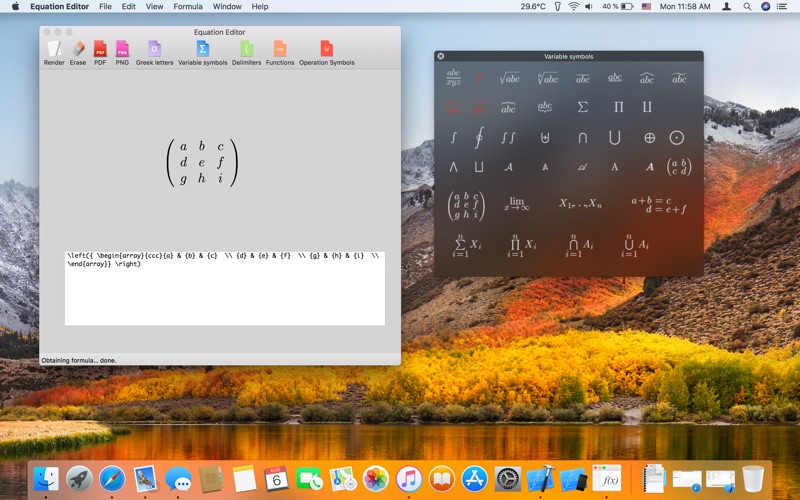Screen dimensions: 800x500
Task: Open the Formula menu in menu bar
Action: pyautogui.click(x=187, y=6)
